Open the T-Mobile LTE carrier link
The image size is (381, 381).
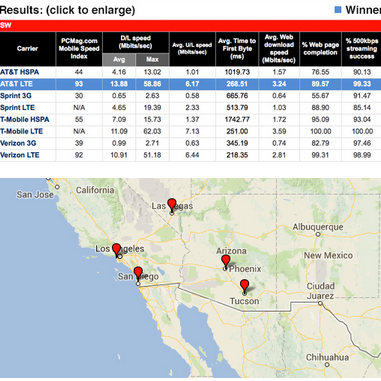(21, 131)
